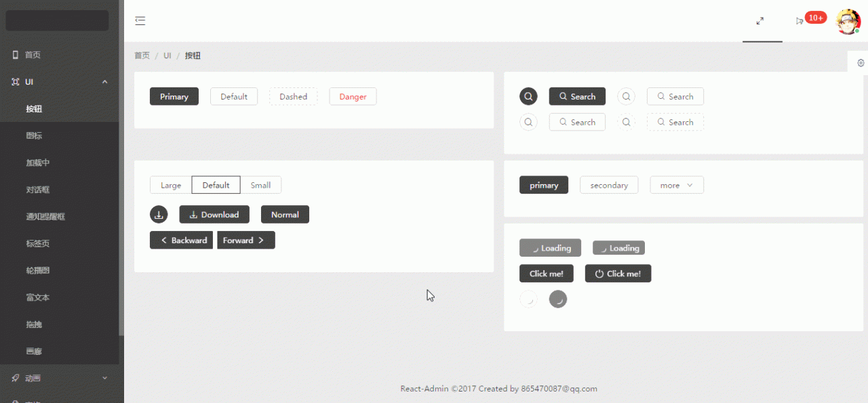Click the UI breadcrumb link

pyautogui.click(x=167, y=56)
